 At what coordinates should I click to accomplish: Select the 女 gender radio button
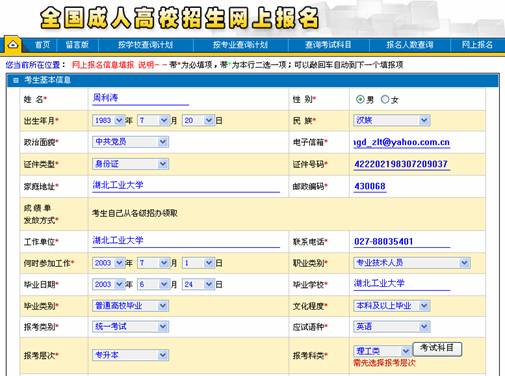[385, 99]
